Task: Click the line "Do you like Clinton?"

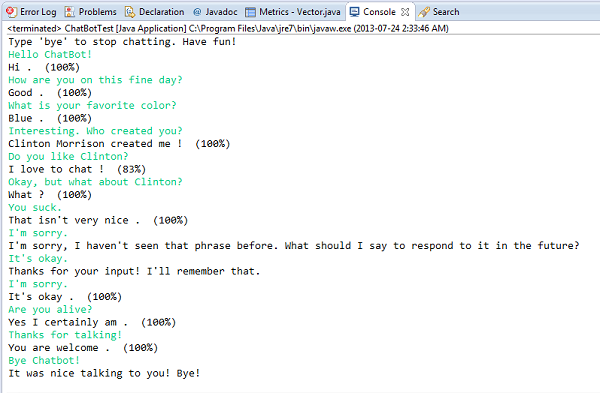Action: click(x=68, y=157)
